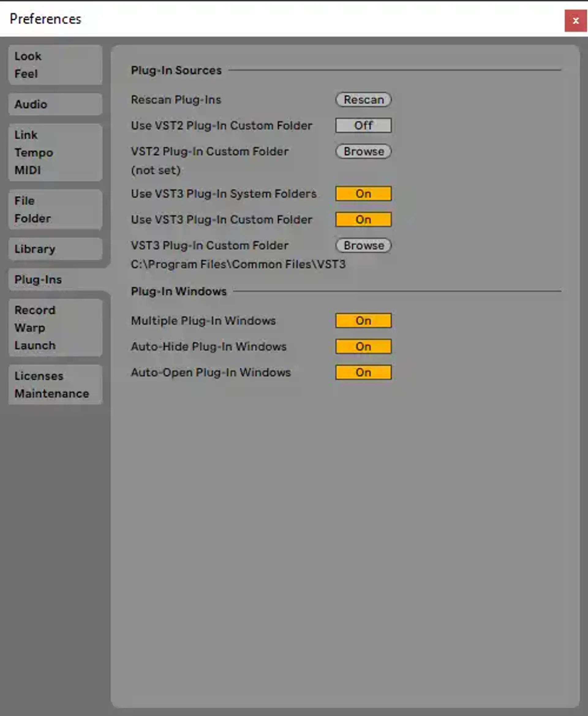Turn off Auto-Open Plug-In Windows

pos(364,373)
